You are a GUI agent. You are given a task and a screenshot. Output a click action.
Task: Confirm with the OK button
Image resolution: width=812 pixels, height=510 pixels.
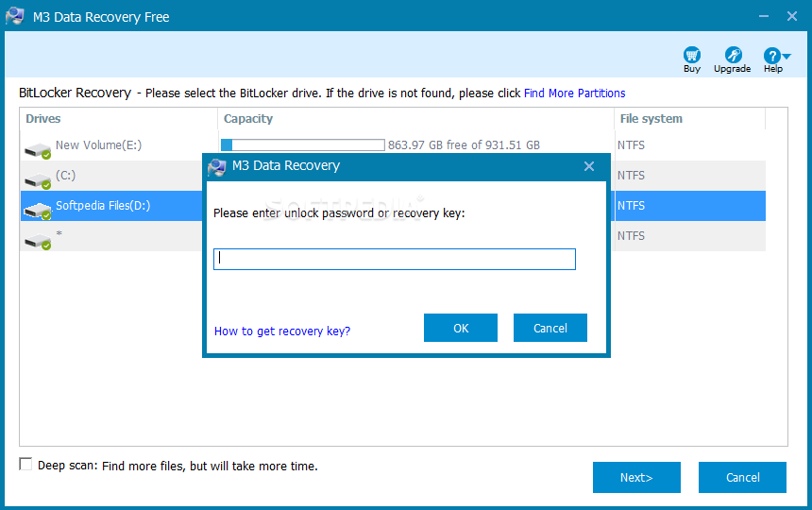tap(461, 328)
